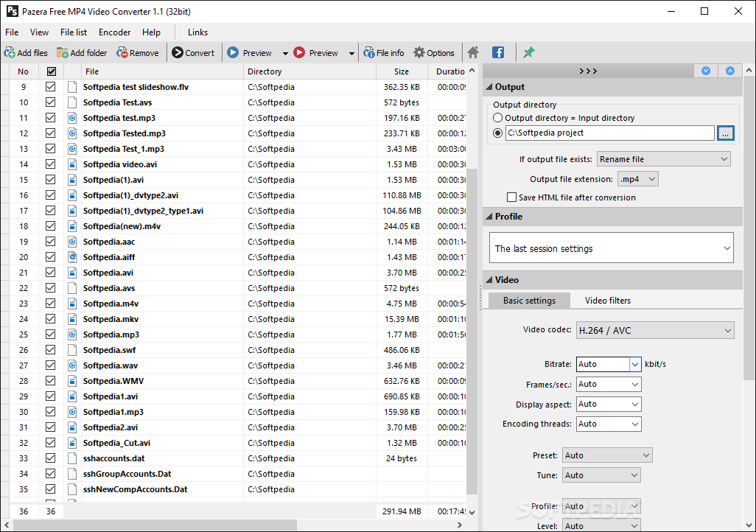Uncheck the Softpedia.m4v row checkbox
The height and width of the screenshot is (532, 756).
(51, 304)
